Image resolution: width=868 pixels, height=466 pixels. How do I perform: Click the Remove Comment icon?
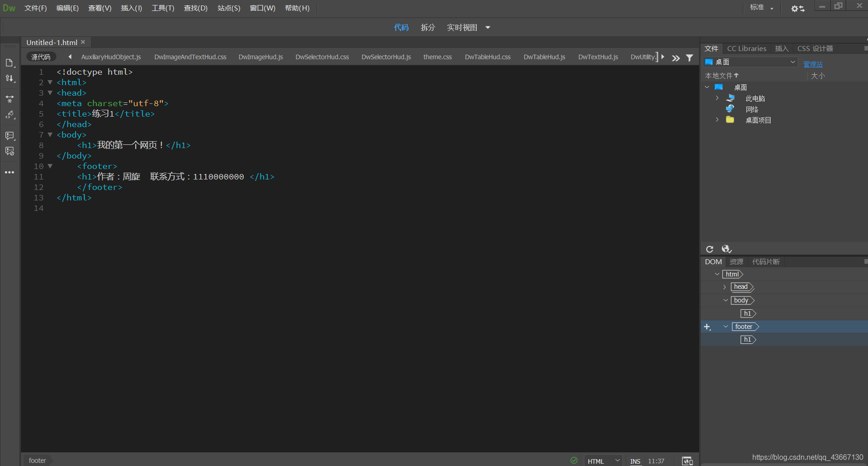tap(10, 151)
